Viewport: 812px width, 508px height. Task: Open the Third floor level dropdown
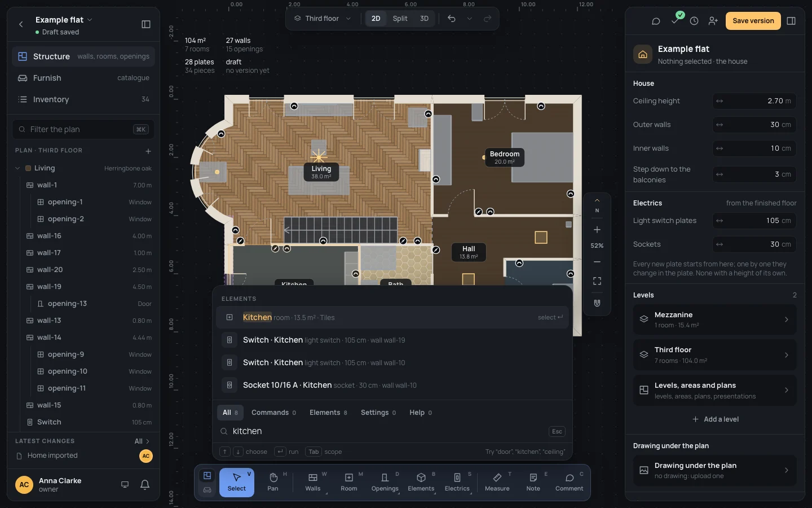pyautogui.click(x=323, y=19)
